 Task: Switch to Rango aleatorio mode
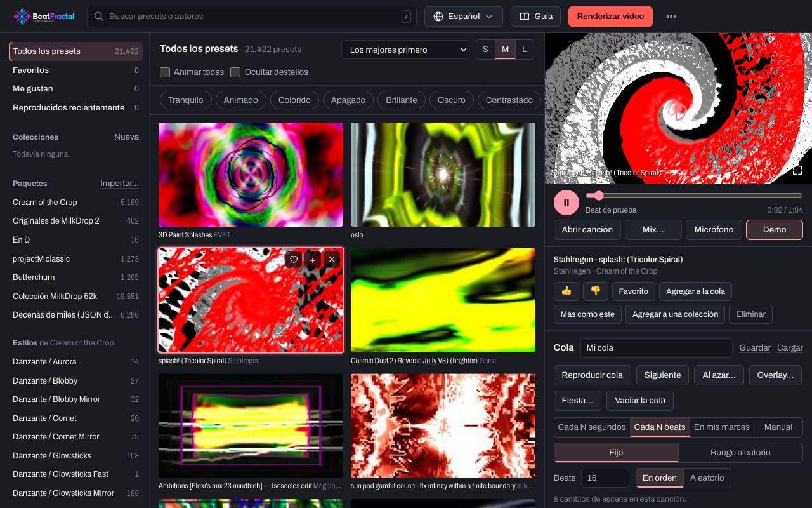(740, 453)
